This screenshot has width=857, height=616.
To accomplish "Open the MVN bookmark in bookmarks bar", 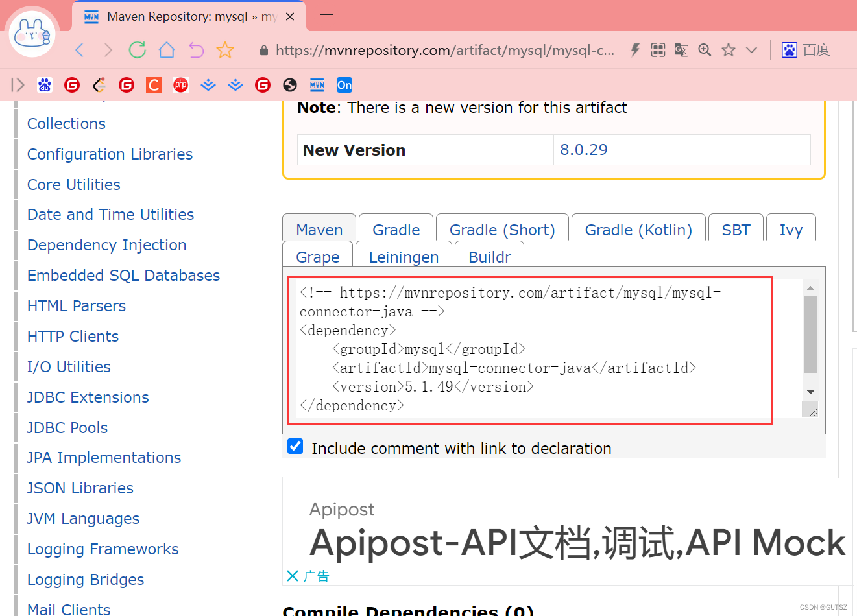I will pos(317,85).
